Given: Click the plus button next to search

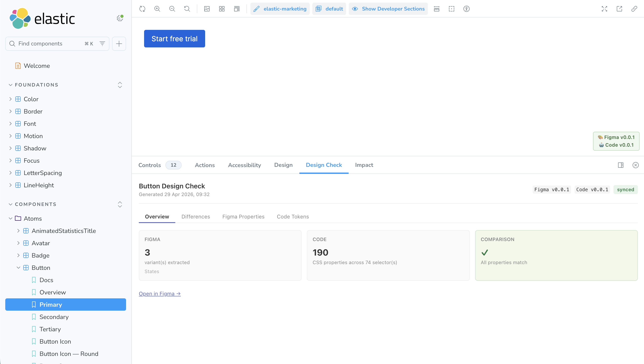Looking at the screenshot, I should 119,43.
